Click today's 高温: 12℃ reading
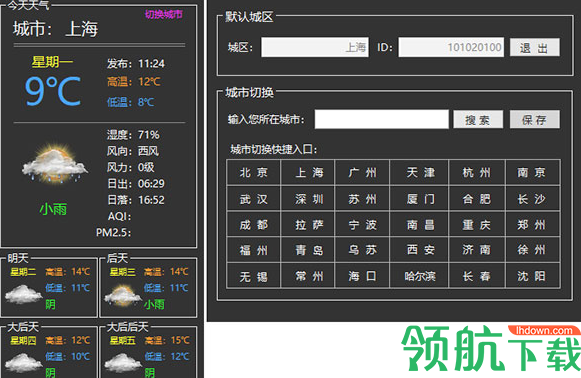The height and width of the screenshot is (378, 581). pos(134,82)
